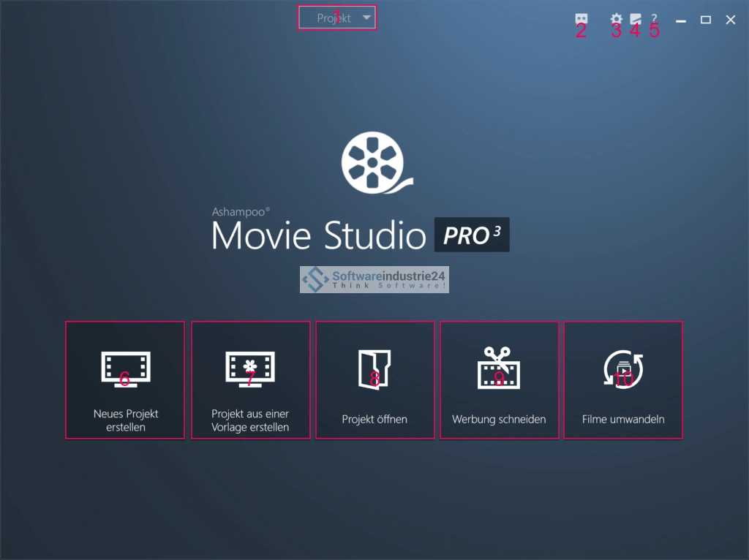Click the arrow beside Projekt
The width and height of the screenshot is (749, 560).
point(367,18)
